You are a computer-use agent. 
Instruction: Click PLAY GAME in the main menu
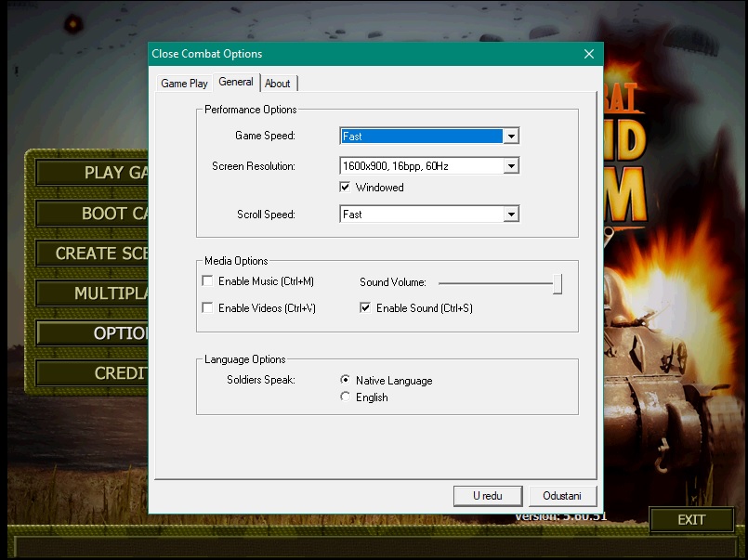[x=92, y=173]
